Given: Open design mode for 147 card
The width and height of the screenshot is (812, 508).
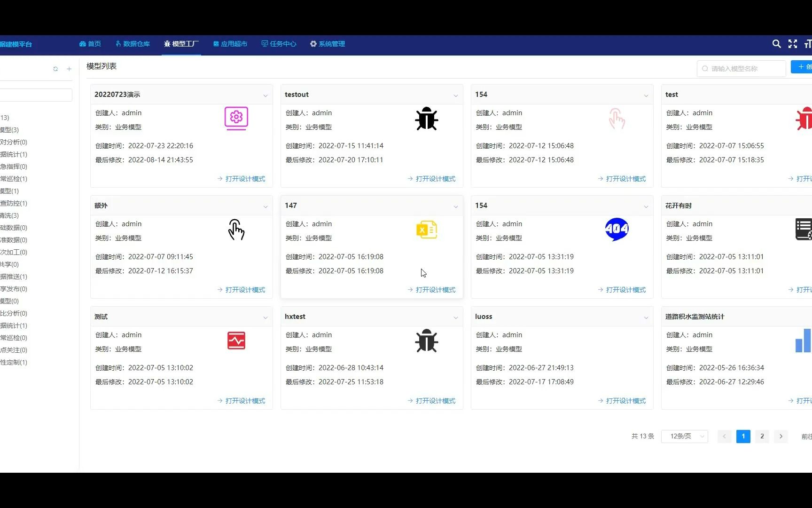Looking at the screenshot, I should (432, 290).
